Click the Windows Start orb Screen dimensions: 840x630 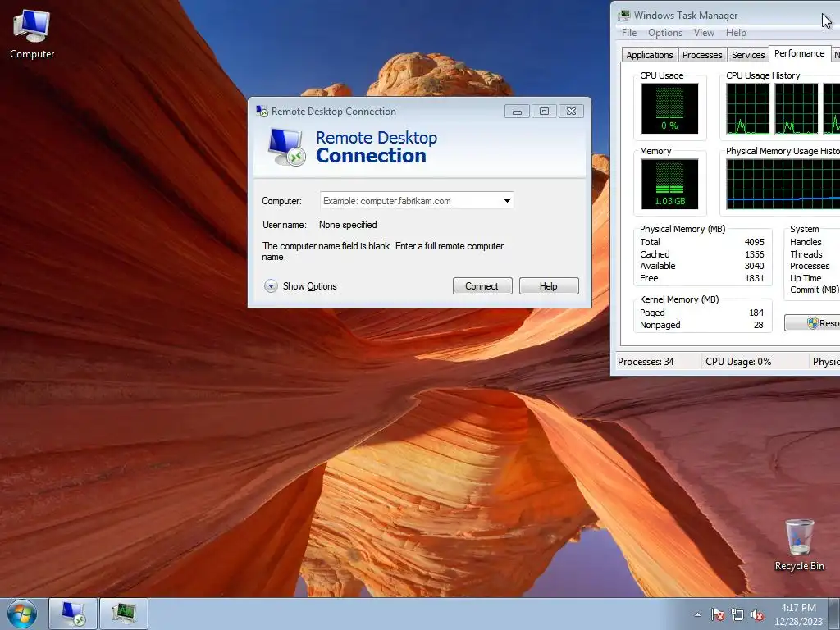tap(22, 614)
